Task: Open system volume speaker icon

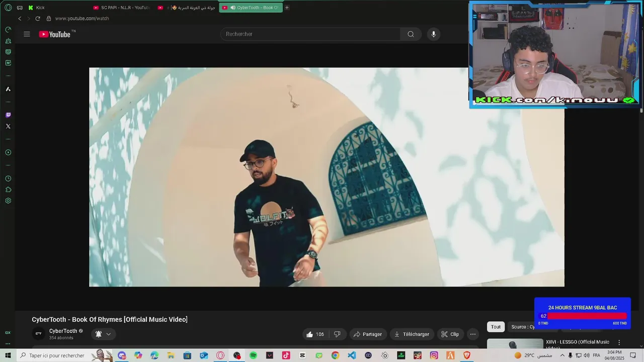Action: 587,355
